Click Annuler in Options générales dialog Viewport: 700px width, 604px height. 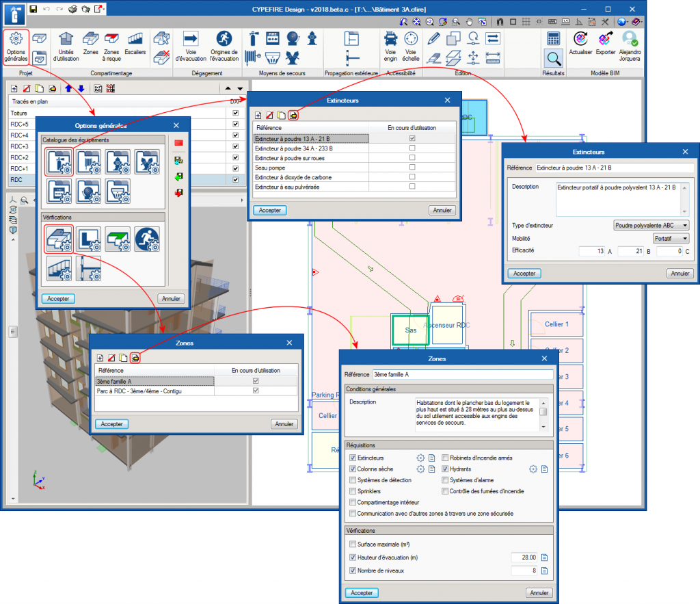tap(172, 298)
